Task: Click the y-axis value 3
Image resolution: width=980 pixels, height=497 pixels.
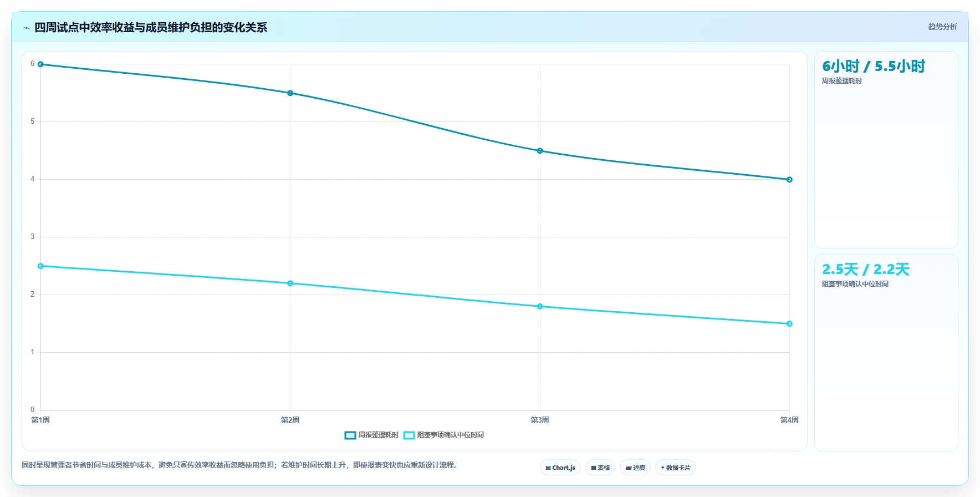Action: point(32,237)
